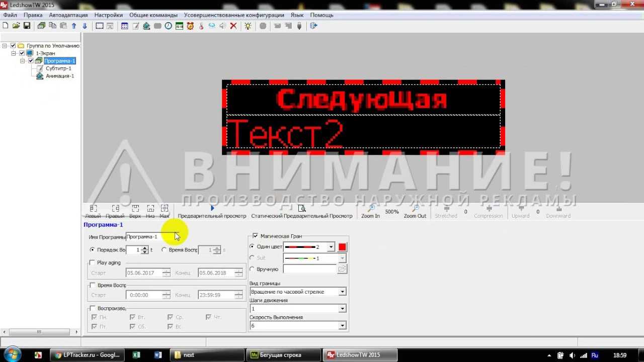Click the Имя Программы input field
Screen dimensions: 644x362
(151, 237)
